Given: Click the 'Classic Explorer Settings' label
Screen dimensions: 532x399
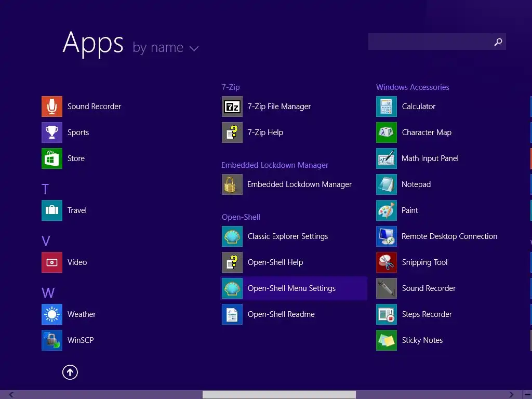Looking at the screenshot, I should [x=288, y=236].
